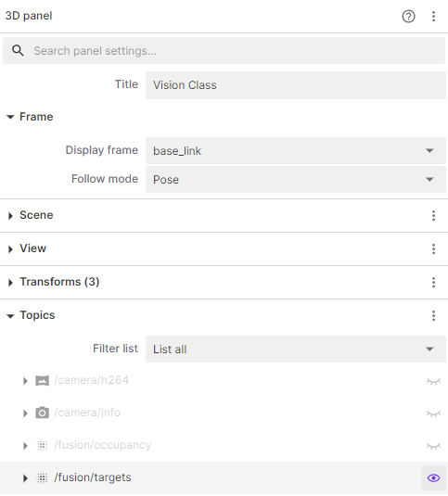Expand the /fusion/targets topic settings
Image resolution: width=448 pixels, height=496 pixels.
coord(25,478)
